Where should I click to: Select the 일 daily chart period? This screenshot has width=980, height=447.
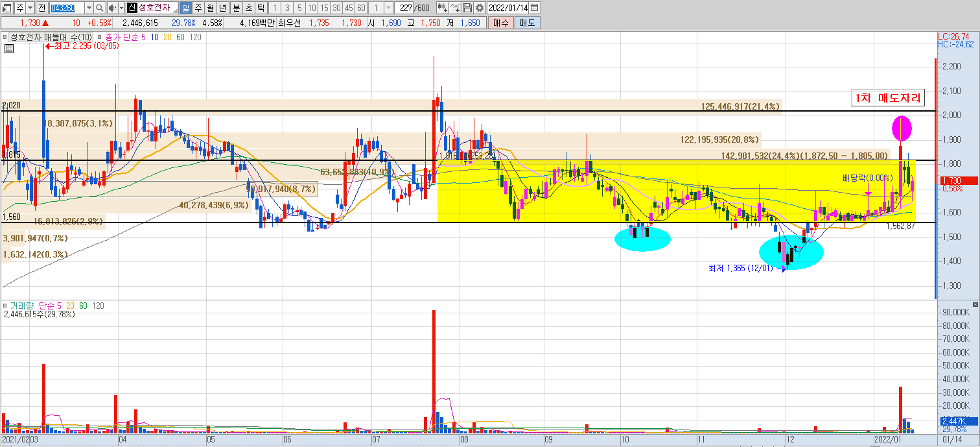coord(185,8)
